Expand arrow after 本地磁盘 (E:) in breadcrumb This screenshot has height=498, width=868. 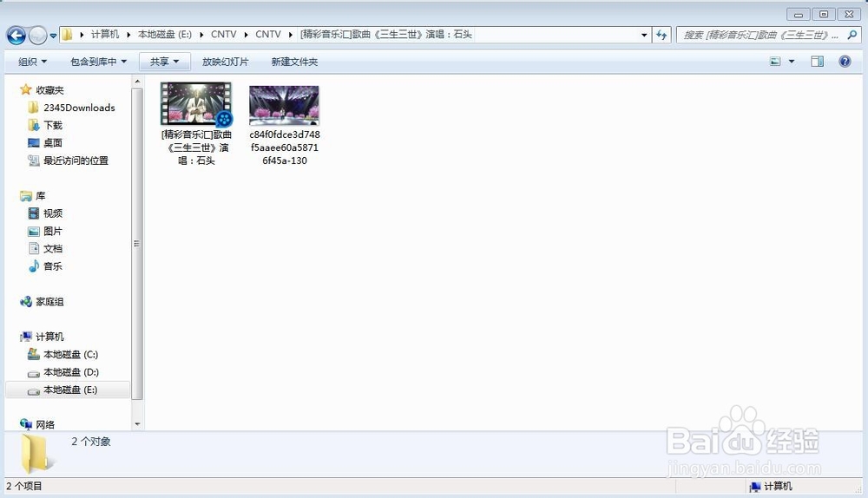click(201, 35)
